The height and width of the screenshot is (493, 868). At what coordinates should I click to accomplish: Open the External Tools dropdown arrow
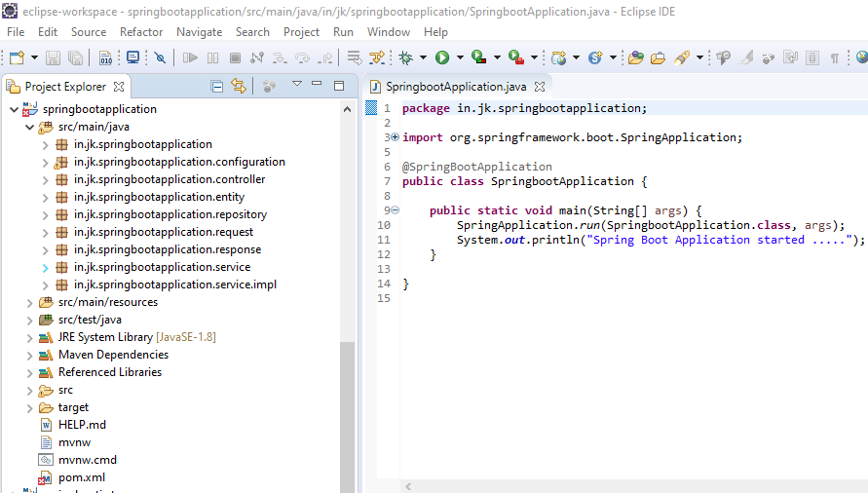[x=534, y=57]
